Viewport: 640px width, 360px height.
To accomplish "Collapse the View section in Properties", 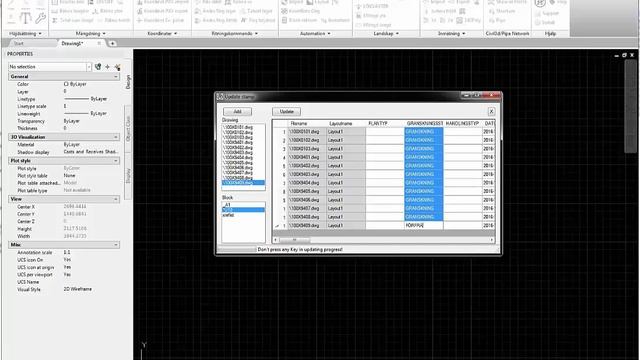I will 116,199.
